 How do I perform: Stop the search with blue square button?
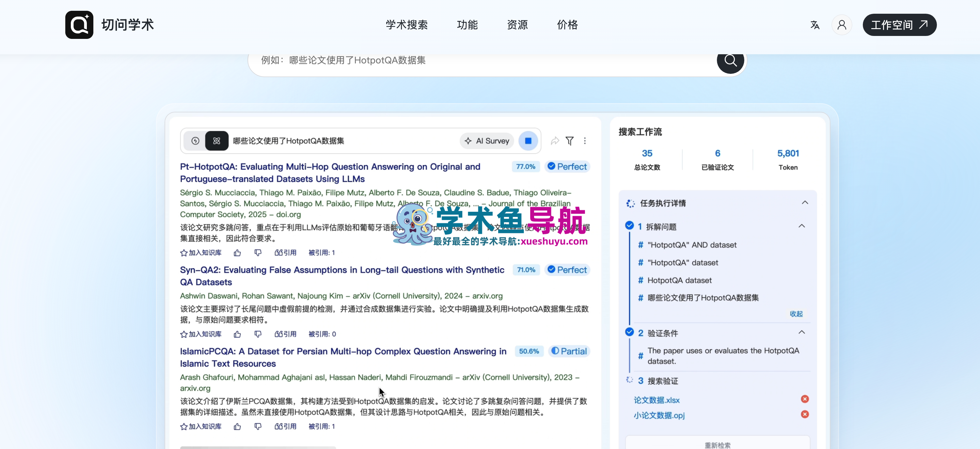click(528, 141)
